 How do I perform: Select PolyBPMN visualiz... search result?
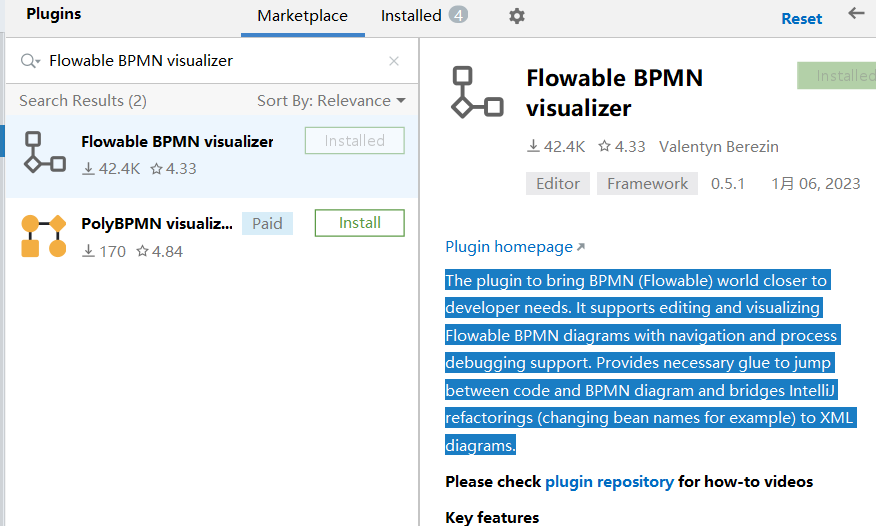[212, 237]
